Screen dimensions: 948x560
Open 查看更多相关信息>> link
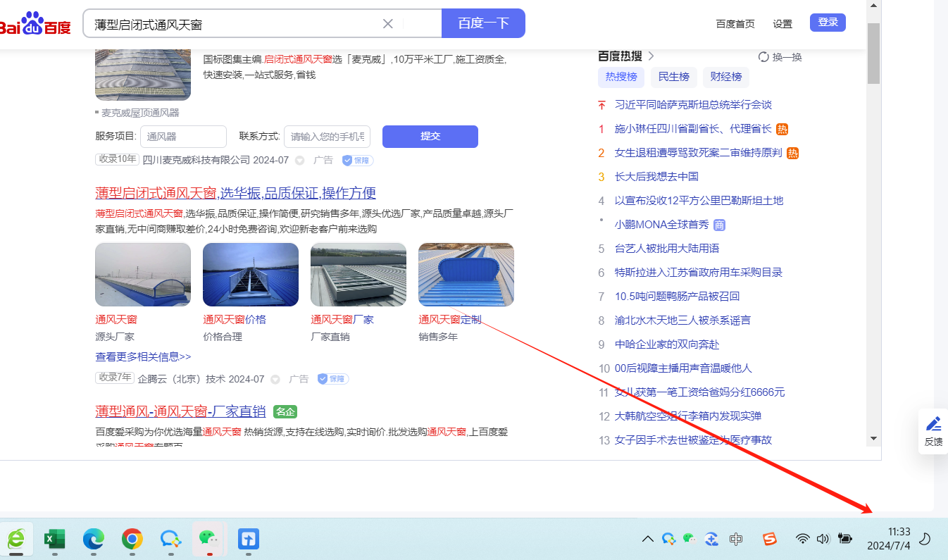point(143,357)
